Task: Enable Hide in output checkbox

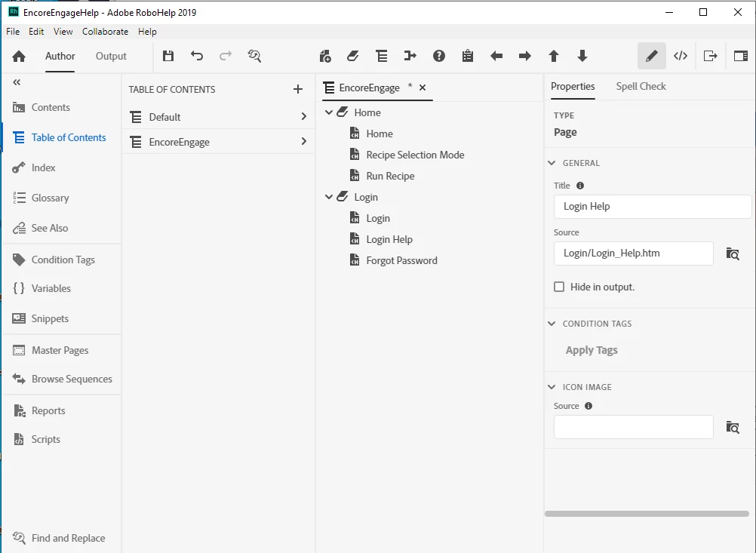Action: (559, 287)
